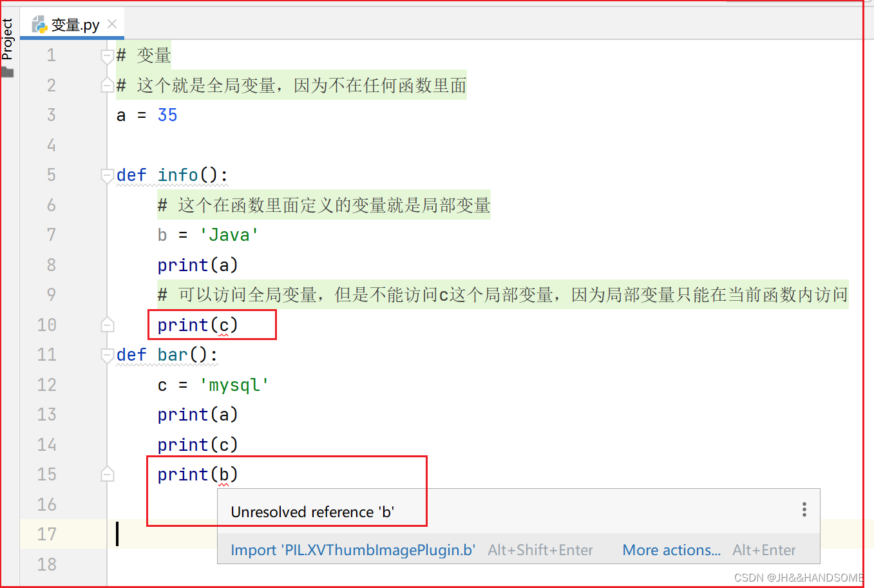
Task: Click the 'mysql' string literal
Action: coord(234,385)
